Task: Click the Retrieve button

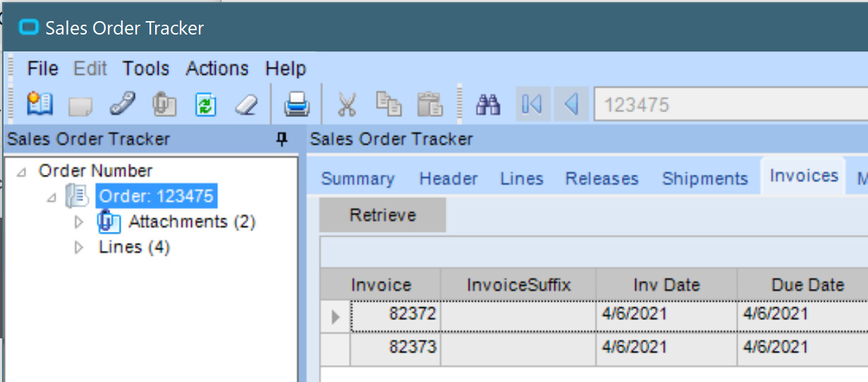Action: (383, 215)
